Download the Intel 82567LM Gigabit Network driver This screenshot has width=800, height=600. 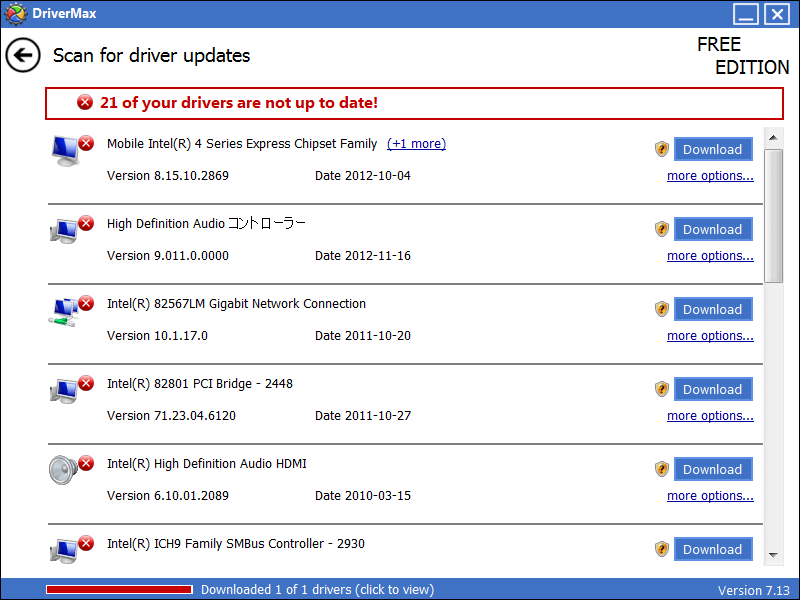coord(713,309)
